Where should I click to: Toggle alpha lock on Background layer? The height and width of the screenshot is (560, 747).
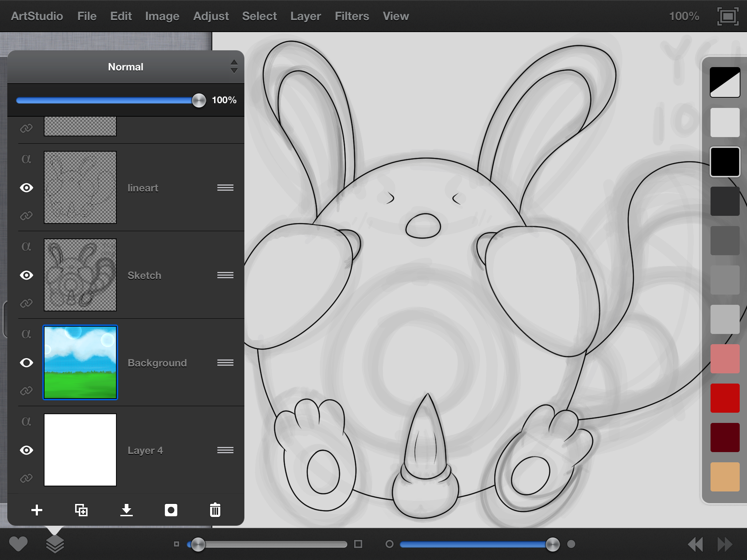(26, 334)
